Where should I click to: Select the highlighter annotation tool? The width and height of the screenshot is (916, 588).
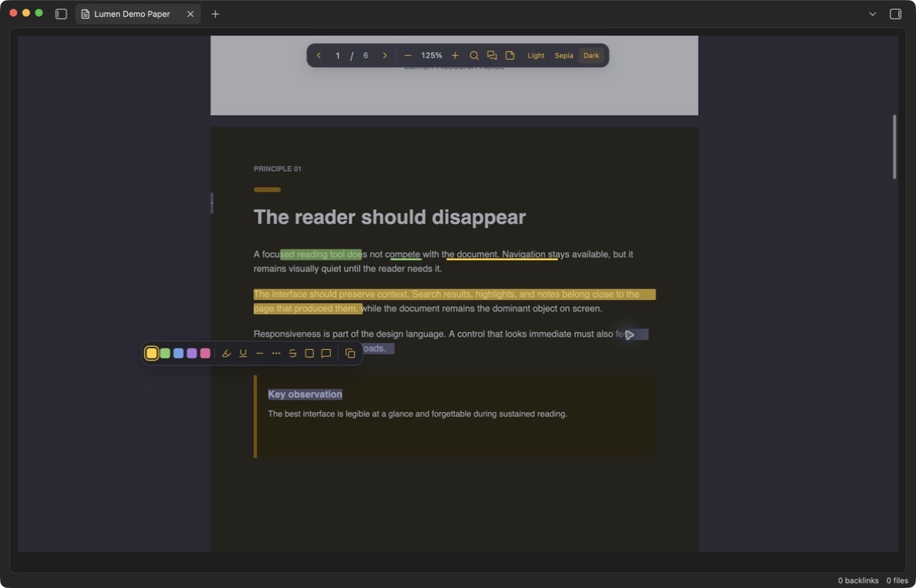(x=227, y=353)
